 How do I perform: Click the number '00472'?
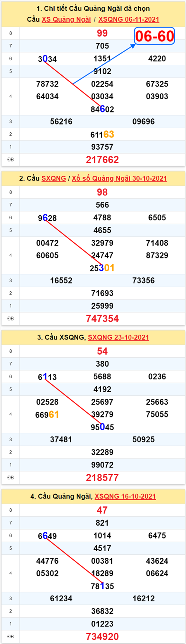(x=47, y=243)
